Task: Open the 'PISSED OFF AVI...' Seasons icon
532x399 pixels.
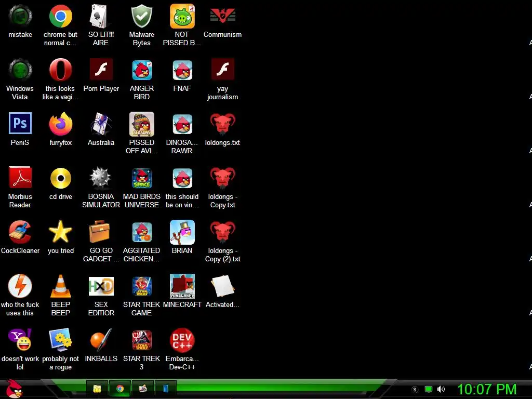Action: click(141, 124)
